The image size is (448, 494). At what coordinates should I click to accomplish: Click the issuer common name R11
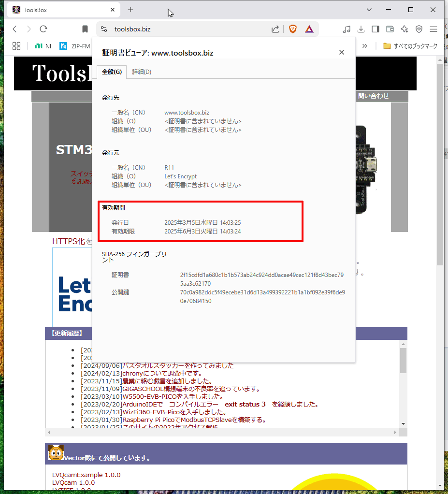tap(169, 168)
